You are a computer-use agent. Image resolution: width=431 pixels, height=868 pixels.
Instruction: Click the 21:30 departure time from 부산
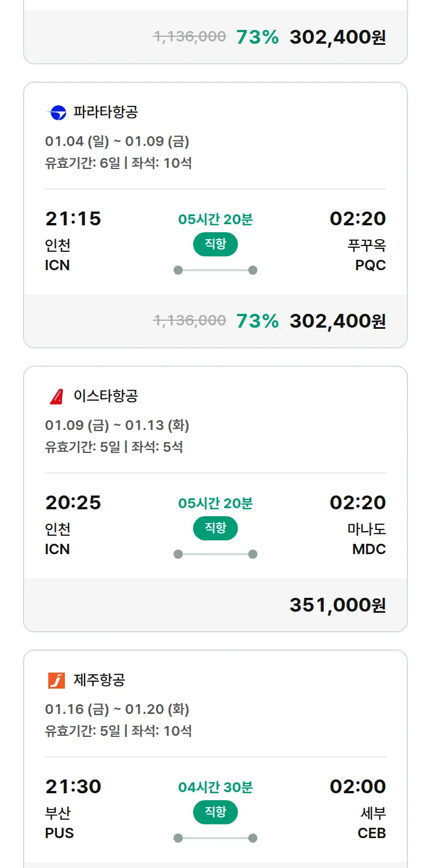[x=73, y=786]
